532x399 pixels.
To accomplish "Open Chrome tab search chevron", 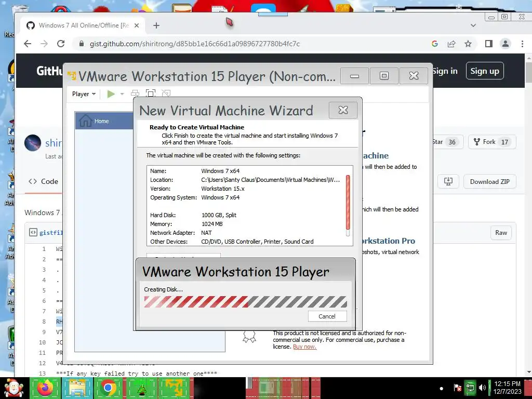I will (x=473, y=25).
